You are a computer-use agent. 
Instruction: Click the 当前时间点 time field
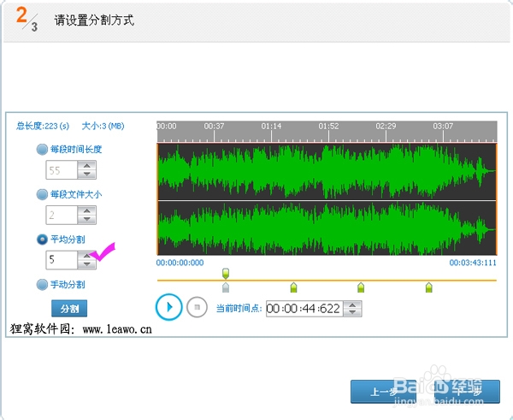(x=304, y=309)
